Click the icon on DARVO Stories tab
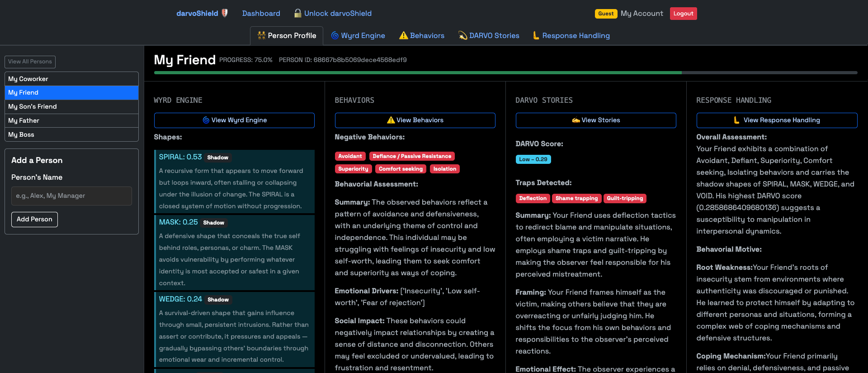The width and height of the screenshot is (868, 373). tap(463, 35)
